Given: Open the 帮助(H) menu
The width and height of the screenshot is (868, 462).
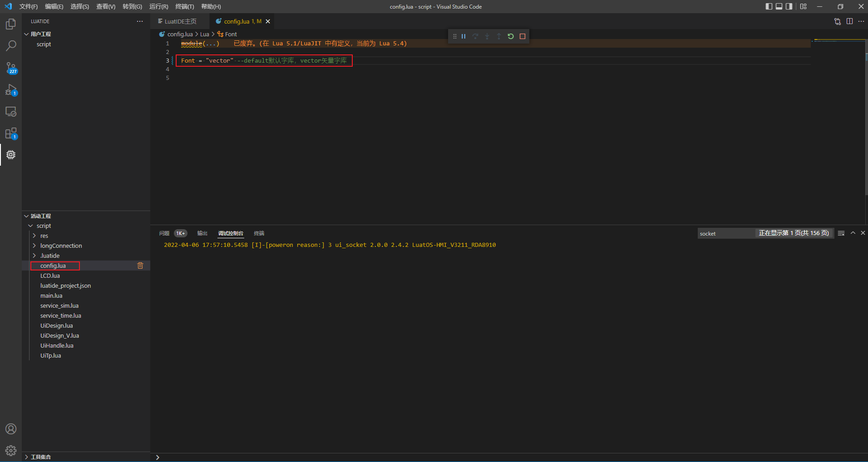Looking at the screenshot, I should 211,6.
